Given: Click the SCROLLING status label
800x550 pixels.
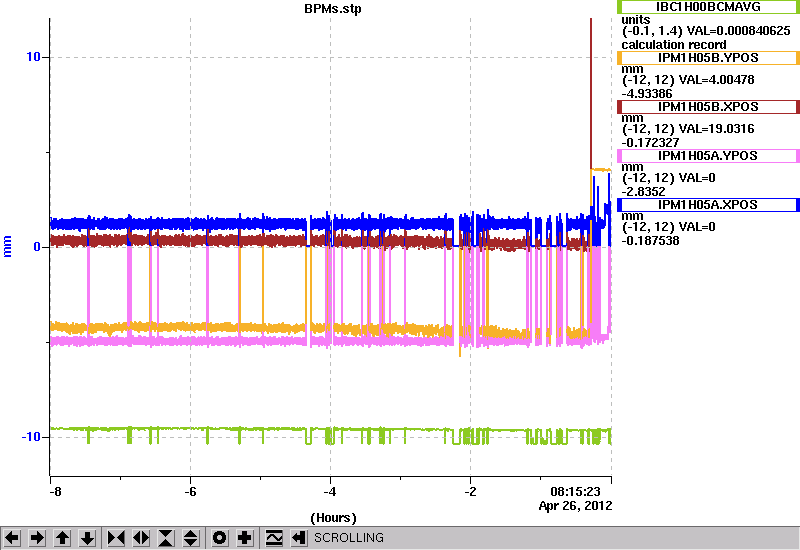Looking at the screenshot, I should (x=349, y=538).
